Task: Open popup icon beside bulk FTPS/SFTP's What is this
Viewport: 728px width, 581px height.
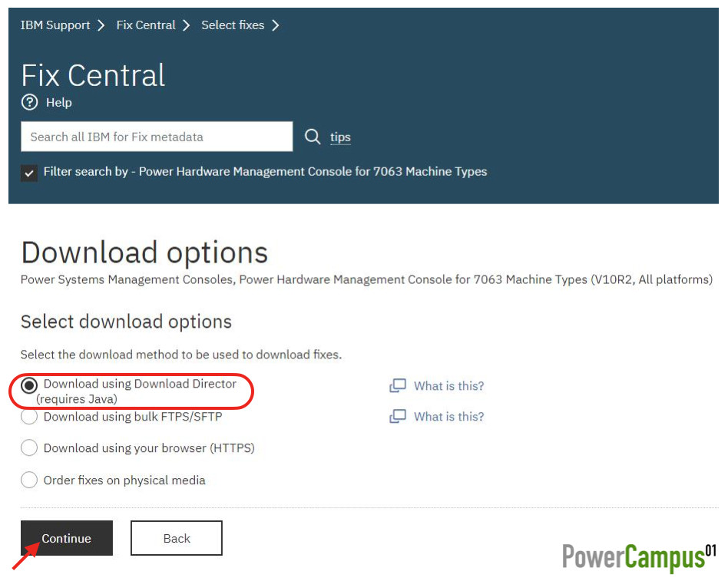Action: click(x=398, y=416)
